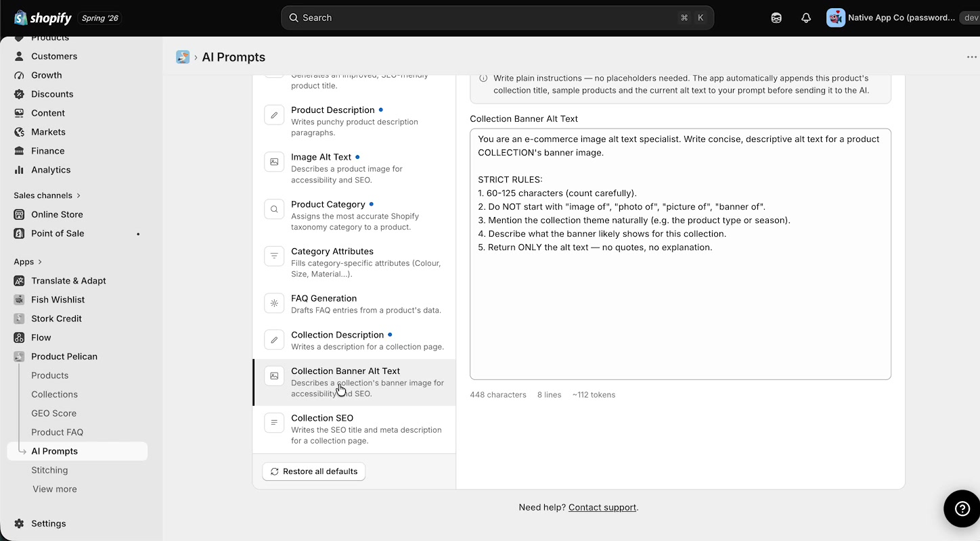This screenshot has height=541, width=980.
Task: Click the Growth icon in sidebar
Action: click(x=19, y=75)
